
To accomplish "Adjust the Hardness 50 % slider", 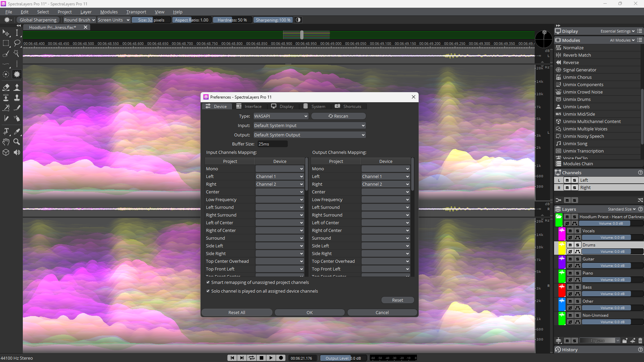I will tap(232, 20).
